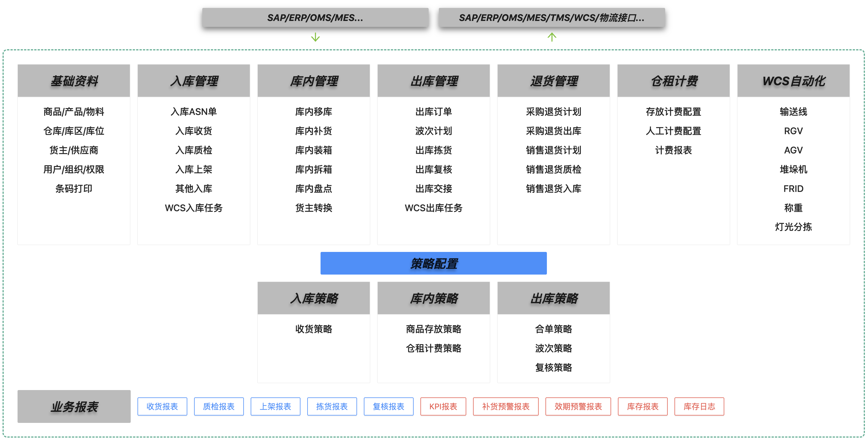Click the SAP/ERP/OMS/MES... input box
This screenshot has width=868, height=441.
pos(315,18)
